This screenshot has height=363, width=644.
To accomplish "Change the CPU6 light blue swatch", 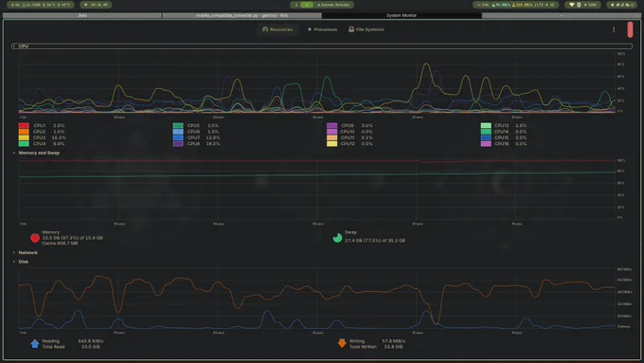I will coord(178,132).
